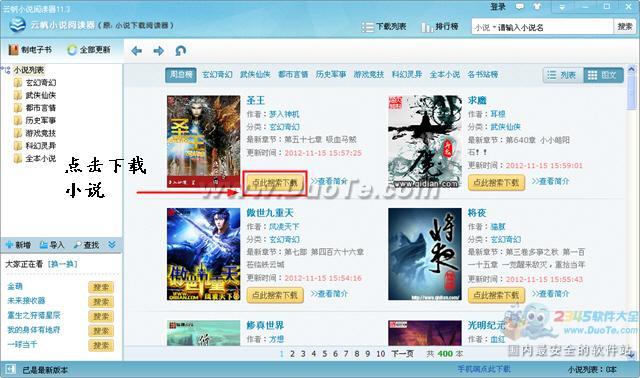Switch to 图文 thumbnail view

coord(603,75)
